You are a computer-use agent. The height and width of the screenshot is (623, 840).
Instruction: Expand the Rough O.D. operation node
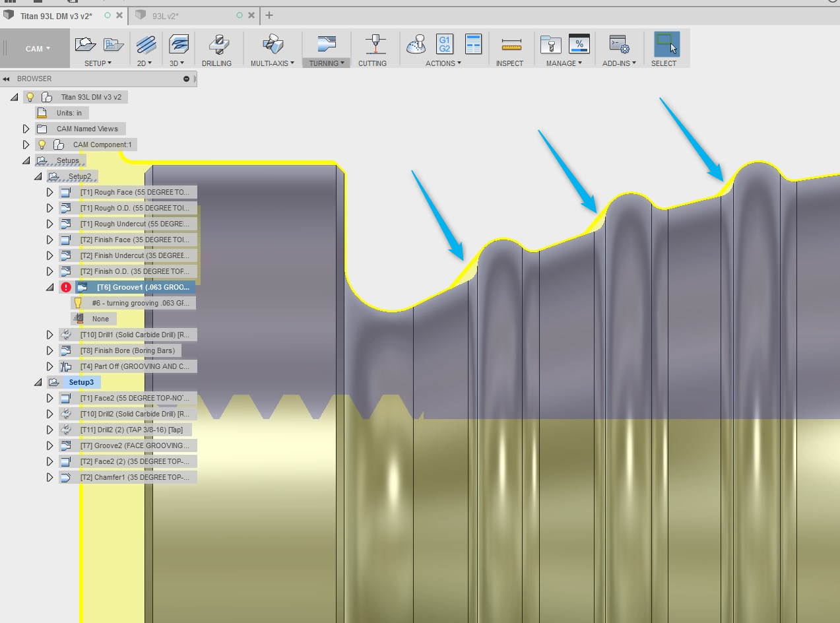point(50,208)
